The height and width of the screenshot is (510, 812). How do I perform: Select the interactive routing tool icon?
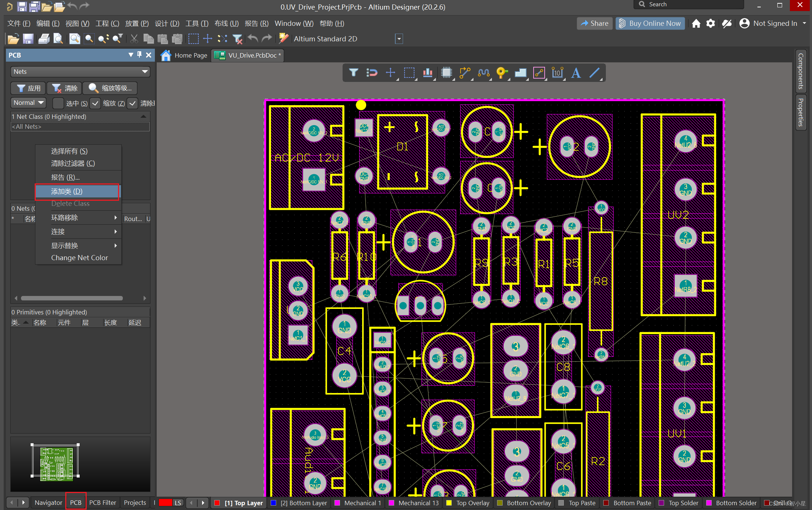[464, 73]
